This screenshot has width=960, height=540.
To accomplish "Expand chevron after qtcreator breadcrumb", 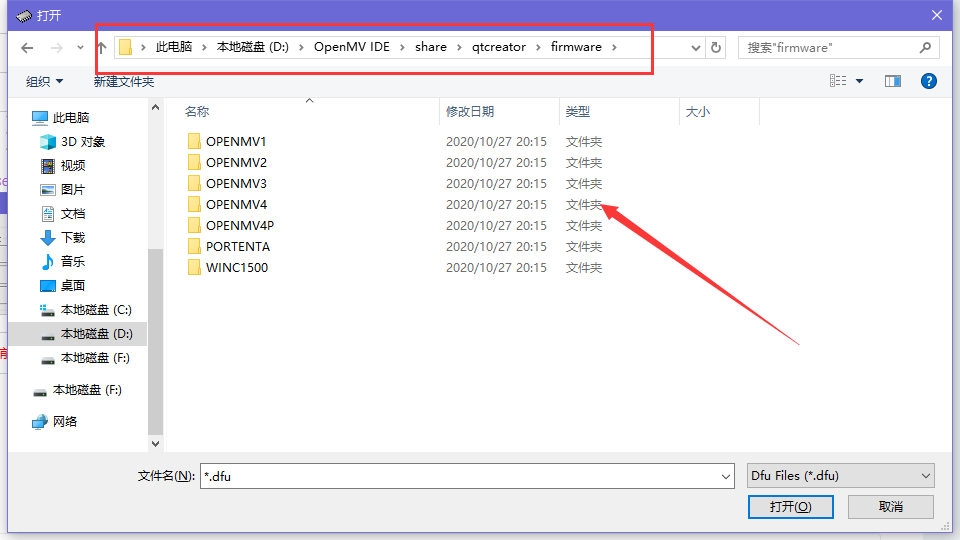I will [538, 47].
